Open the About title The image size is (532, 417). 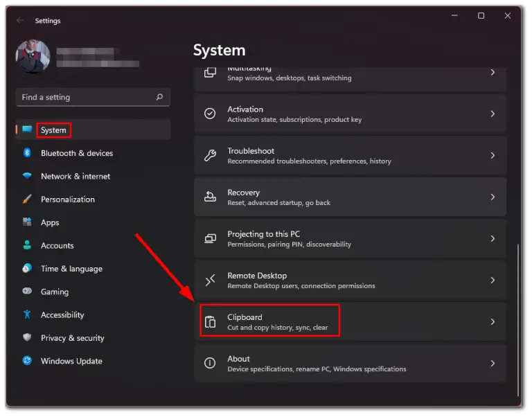pos(238,359)
